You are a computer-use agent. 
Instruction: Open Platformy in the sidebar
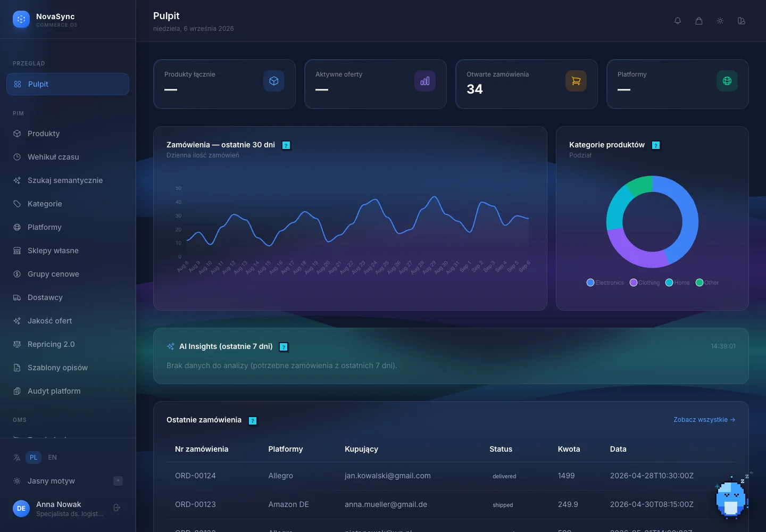68,227
